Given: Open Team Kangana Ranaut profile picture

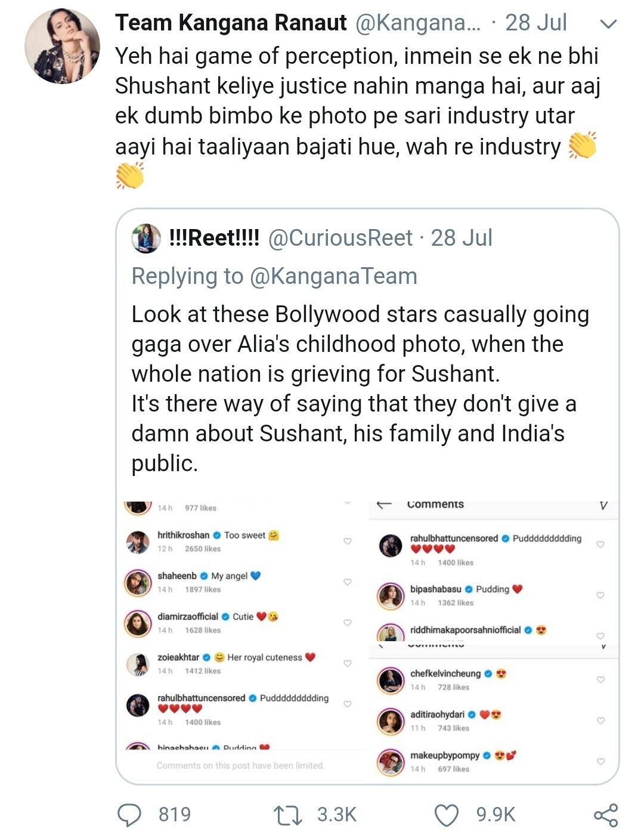Looking at the screenshot, I should pos(62,46).
